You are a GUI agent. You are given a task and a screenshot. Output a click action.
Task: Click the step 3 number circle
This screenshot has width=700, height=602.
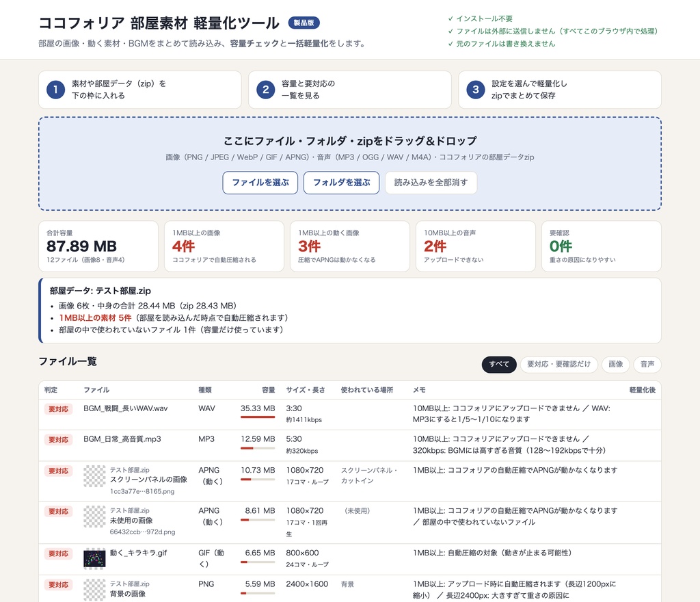coord(476,90)
